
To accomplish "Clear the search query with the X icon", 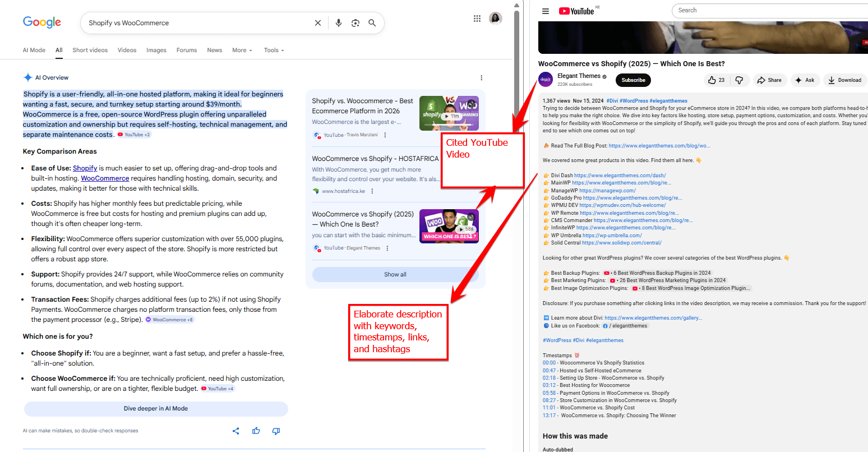I will tap(318, 22).
